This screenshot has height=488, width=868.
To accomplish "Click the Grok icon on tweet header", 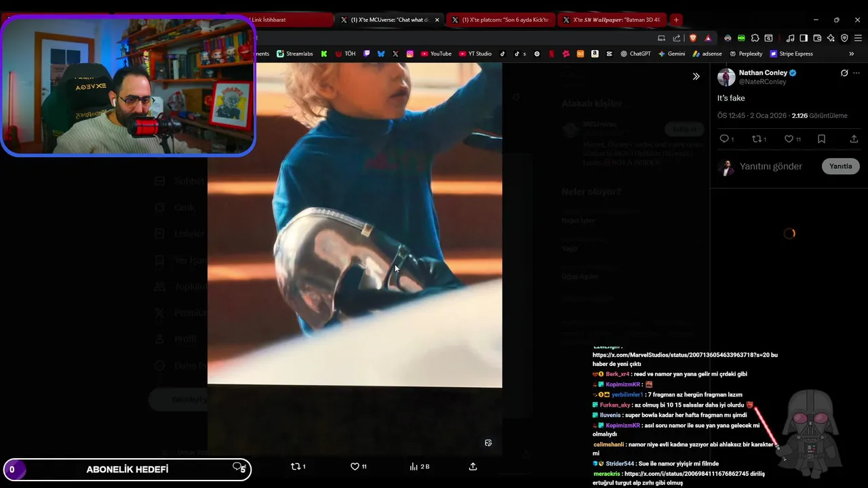I will (844, 73).
